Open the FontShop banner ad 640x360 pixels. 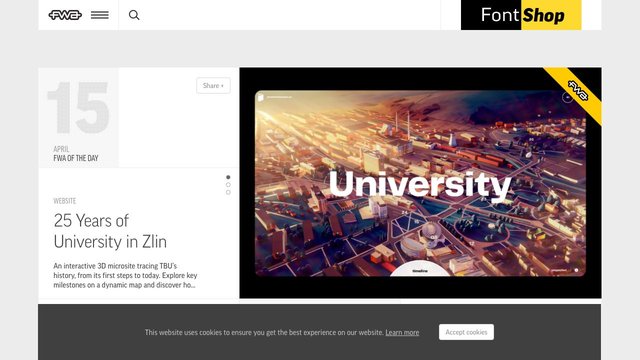point(521,15)
